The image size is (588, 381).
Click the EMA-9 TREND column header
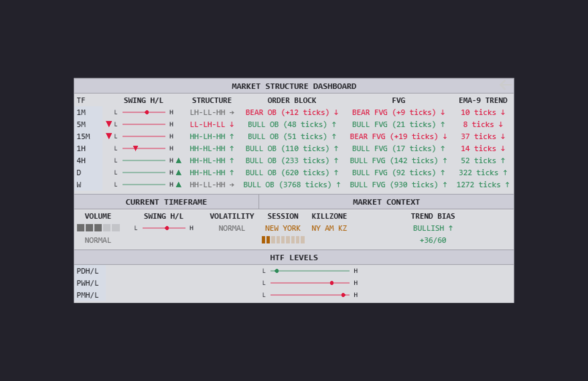[x=483, y=100]
